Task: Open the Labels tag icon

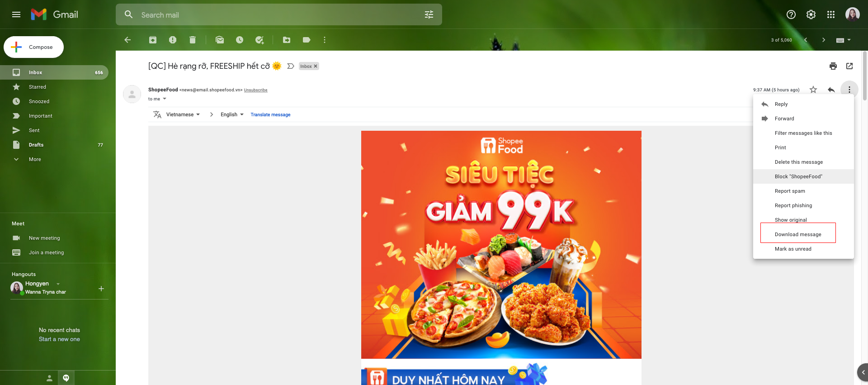Action: point(307,40)
